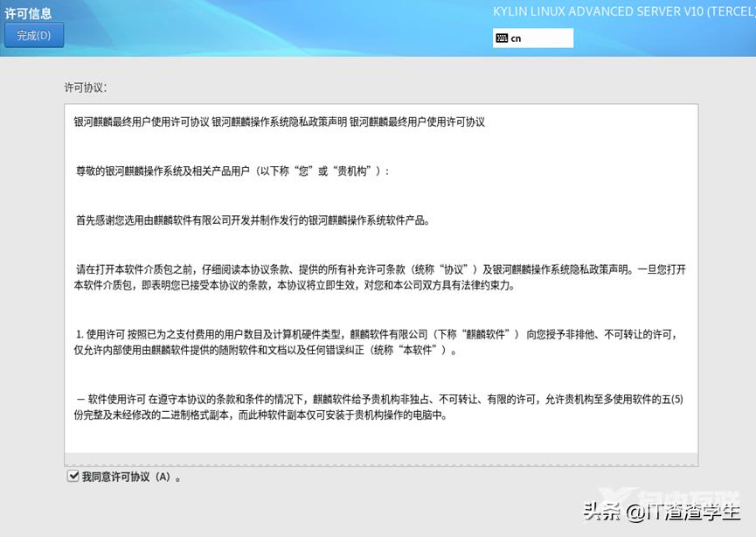Click the 我同意许可协议（A）label text
The image size is (756, 537).
click(131, 478)
